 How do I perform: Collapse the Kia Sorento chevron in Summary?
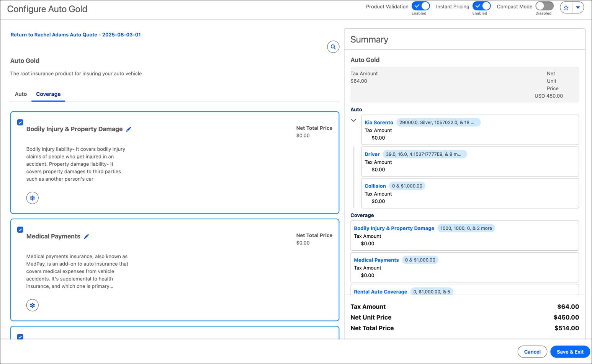[x=354, y=120]
